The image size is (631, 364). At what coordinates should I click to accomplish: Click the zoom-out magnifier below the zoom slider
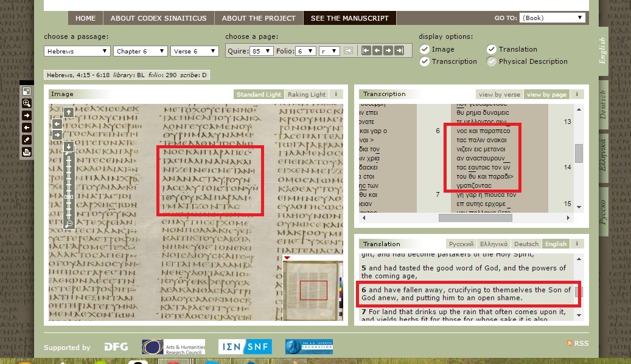click(69, 224)
